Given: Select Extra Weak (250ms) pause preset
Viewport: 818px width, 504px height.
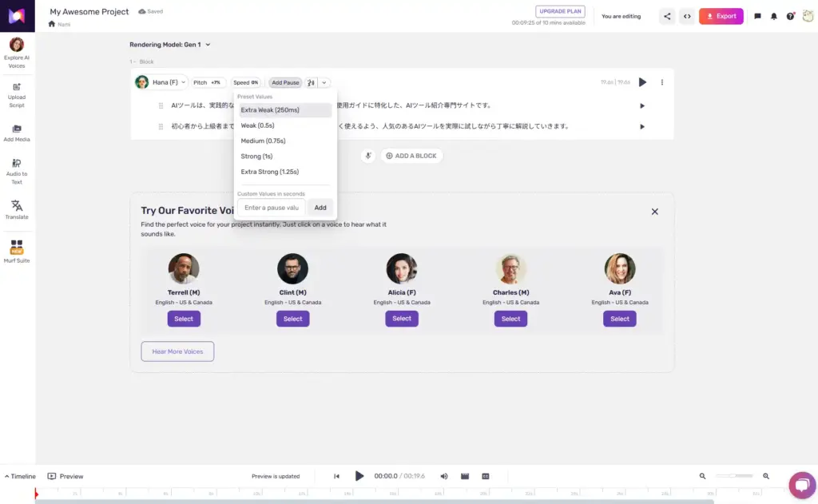Looking at the screenshot, I should click(285, 110).
